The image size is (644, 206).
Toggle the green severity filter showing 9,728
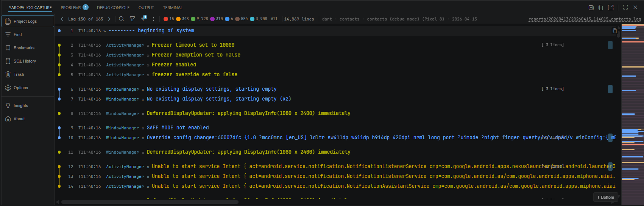click(x=200, y=19)
